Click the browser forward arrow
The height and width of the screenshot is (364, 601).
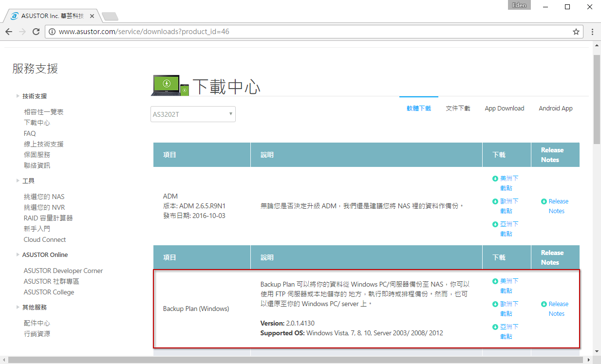coord(22,32)
